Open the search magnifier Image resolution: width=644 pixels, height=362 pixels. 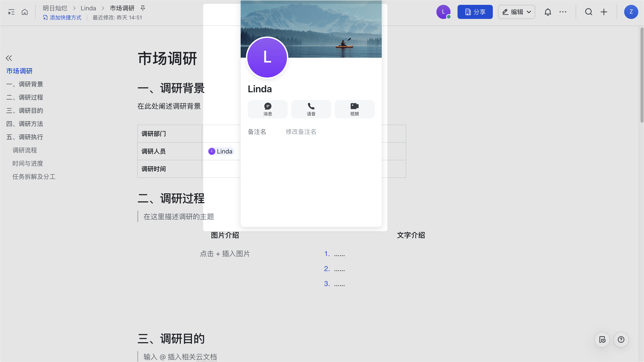coord(588,12)
